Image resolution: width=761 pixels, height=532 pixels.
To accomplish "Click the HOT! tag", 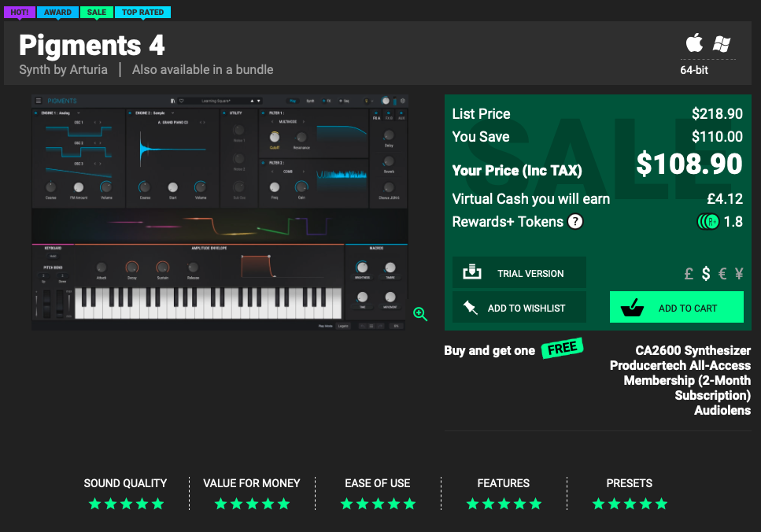I will point(20,12).
